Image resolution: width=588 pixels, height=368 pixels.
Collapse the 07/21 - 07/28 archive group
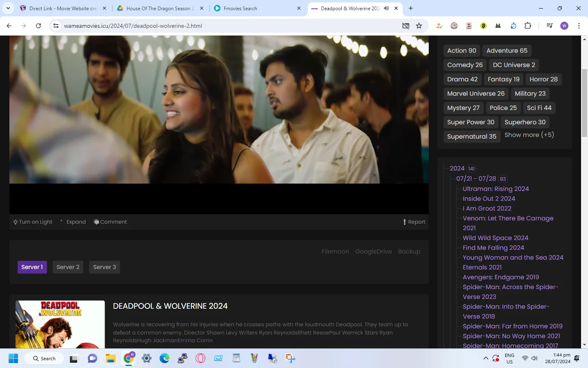[476, 179]
